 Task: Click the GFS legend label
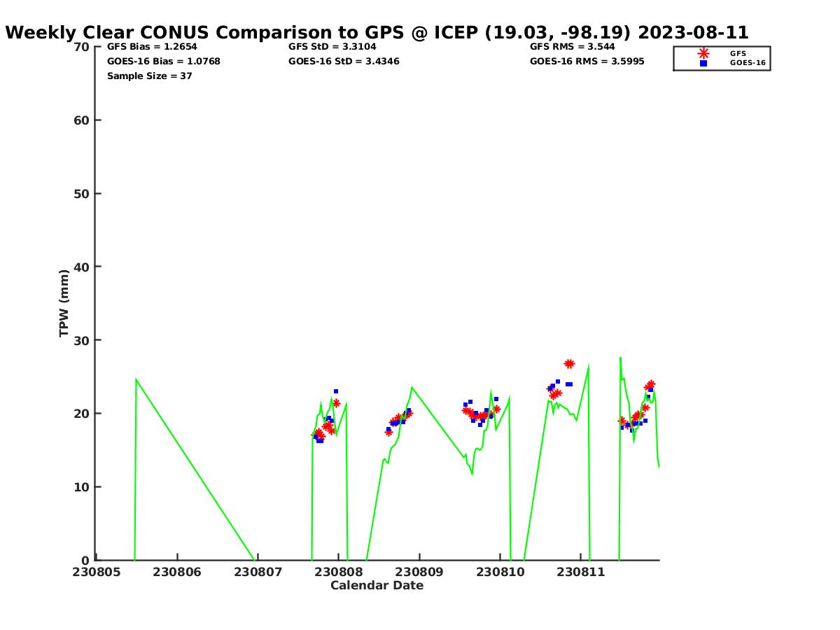tap(738, 53)
